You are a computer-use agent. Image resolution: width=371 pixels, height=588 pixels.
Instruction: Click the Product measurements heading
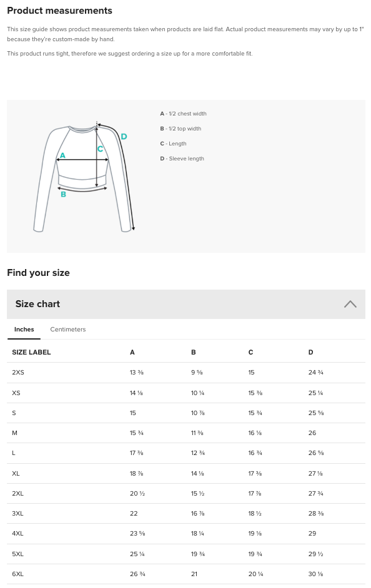click(x=59, y=11)
